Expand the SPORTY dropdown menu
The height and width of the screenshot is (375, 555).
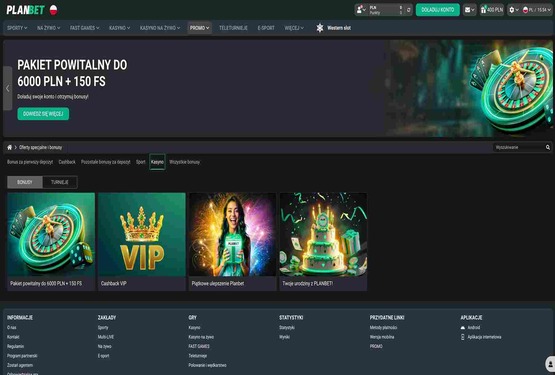point(17,28)
